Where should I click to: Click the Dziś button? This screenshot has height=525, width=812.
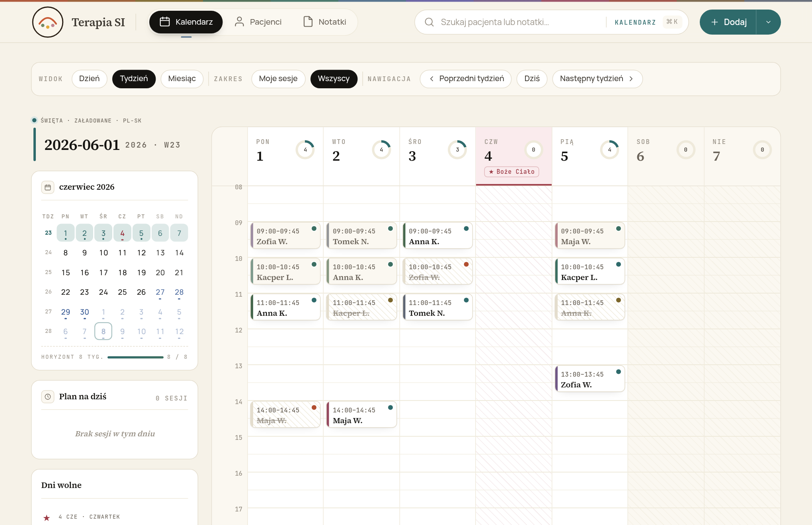[x=532, y=79]
